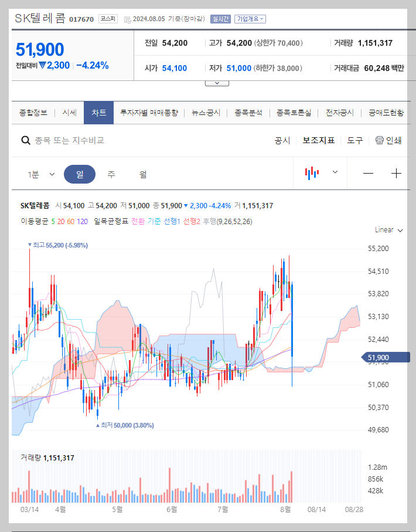Click the stock code 017670
The image size is (416, 532).
point(81,19)
